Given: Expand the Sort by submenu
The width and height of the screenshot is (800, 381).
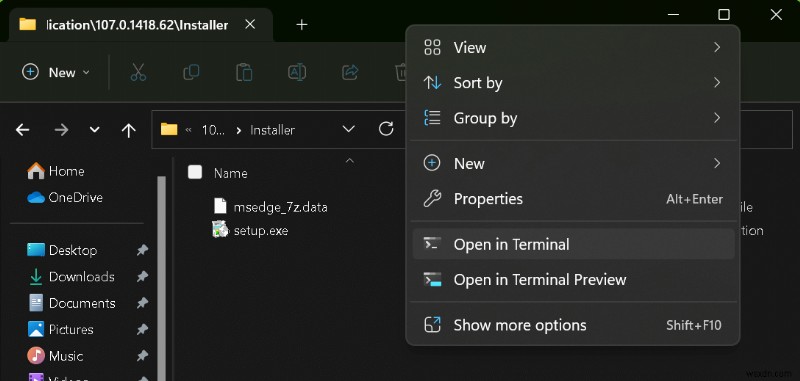Looking at the screenshot, I should click(572, 83).
